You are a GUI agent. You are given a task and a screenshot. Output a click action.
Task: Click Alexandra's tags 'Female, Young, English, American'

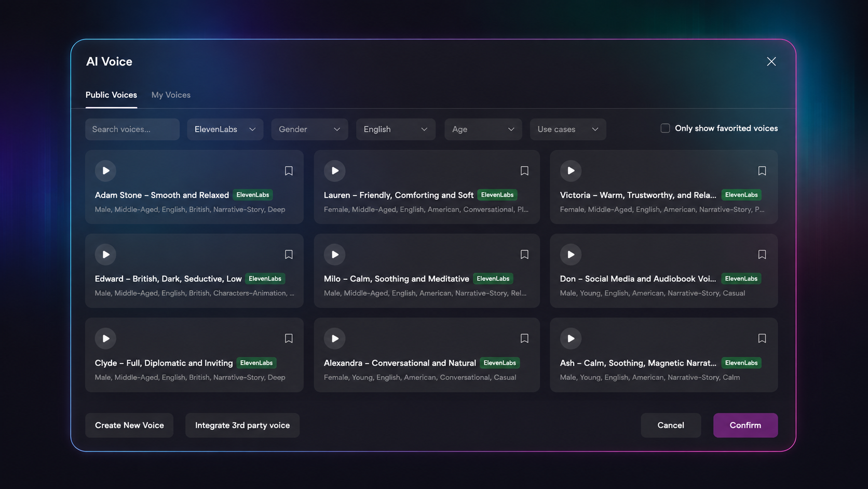pyautogui.click(x=420, y=378)
